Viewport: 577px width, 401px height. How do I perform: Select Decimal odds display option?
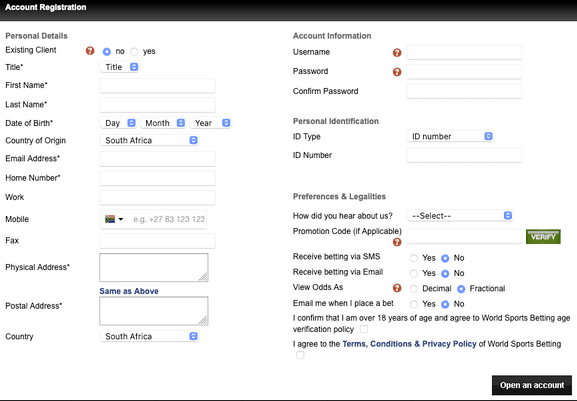tap(414, 289)
